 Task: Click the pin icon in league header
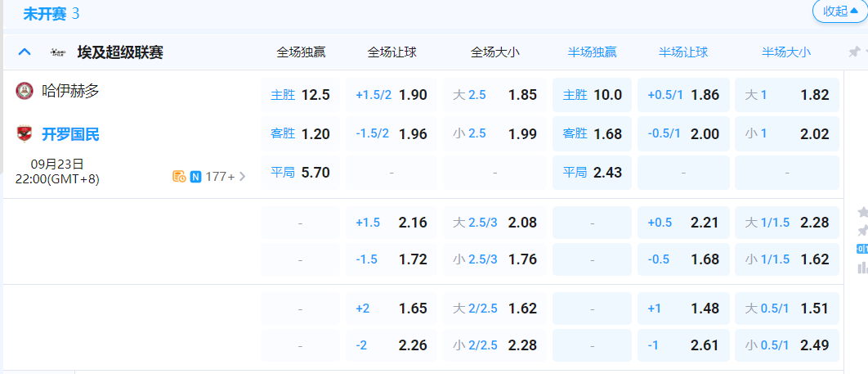coord(854,52)
